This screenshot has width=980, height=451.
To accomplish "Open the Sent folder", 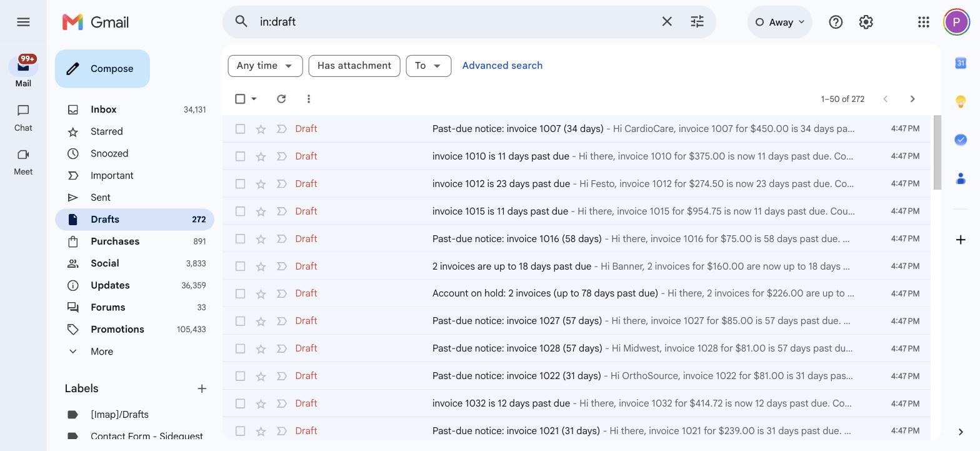I will (134, 198).
